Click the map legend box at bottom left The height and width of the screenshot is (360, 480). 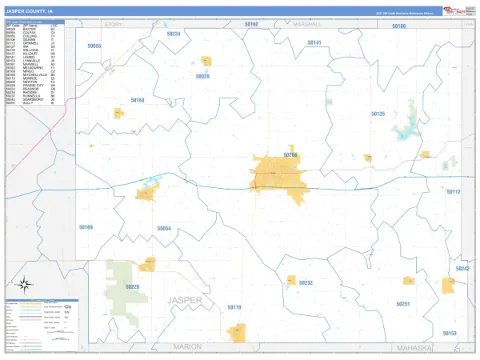tap(42, 325)
